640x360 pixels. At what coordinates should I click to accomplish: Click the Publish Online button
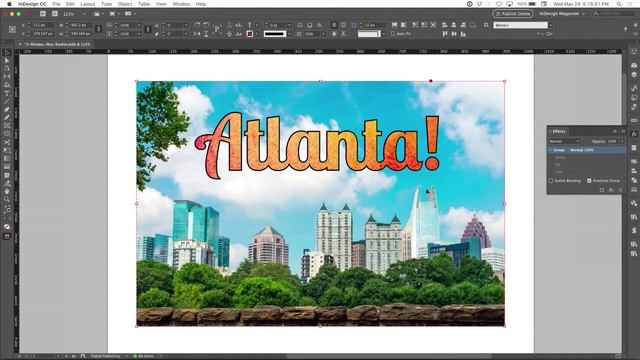(x=513, y=14)
